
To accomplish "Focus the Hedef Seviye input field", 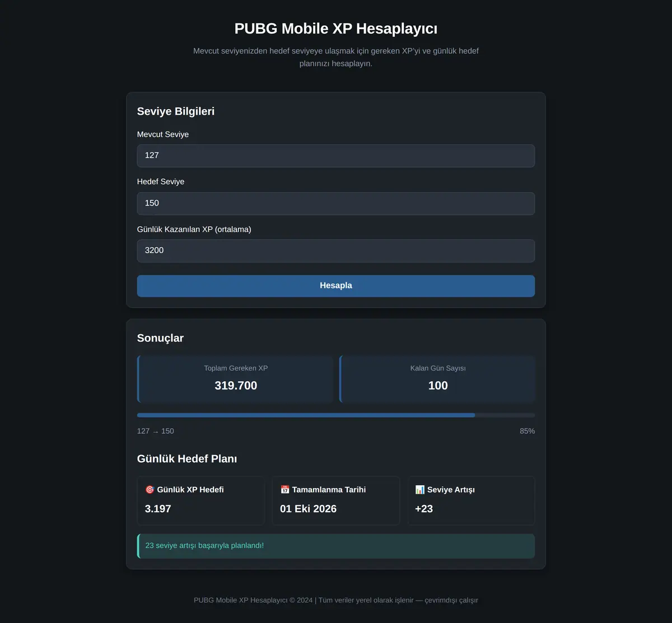I will [x=336, y=203].
